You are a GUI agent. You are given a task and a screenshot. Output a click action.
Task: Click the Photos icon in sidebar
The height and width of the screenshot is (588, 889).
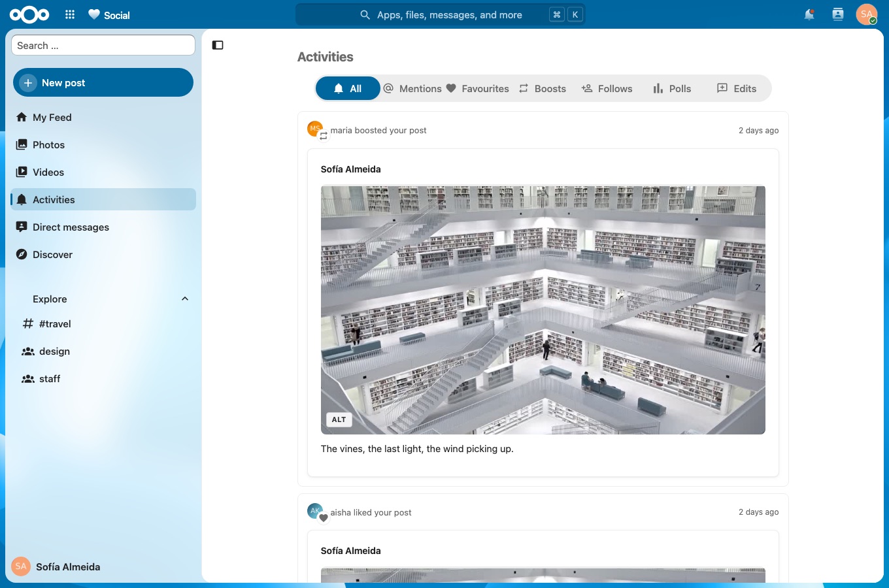tap(22, 145)
